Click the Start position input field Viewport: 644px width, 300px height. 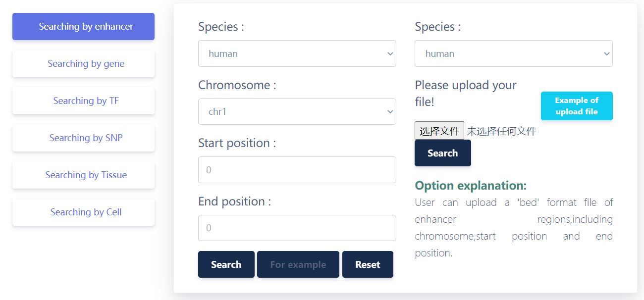[297, 170]
